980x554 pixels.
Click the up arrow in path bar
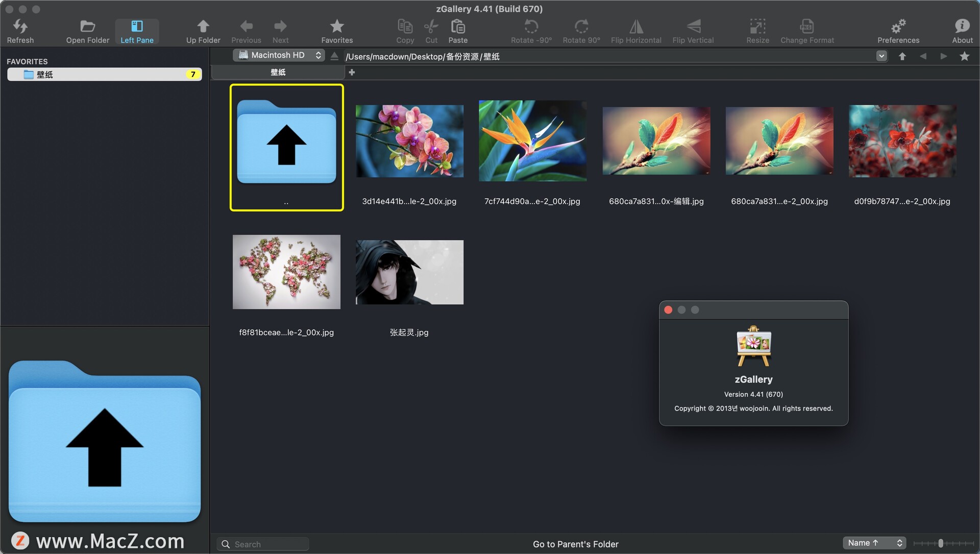pyautogui.click(x=902, y=56)
